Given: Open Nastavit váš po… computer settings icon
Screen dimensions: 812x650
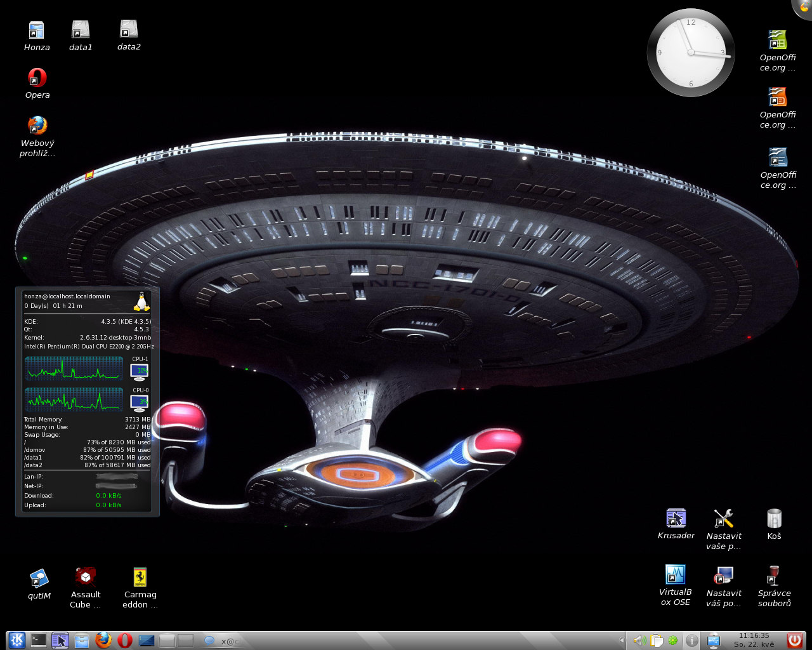Looking at the screenshot, I should pyautogui.click(x=724, y=587).
